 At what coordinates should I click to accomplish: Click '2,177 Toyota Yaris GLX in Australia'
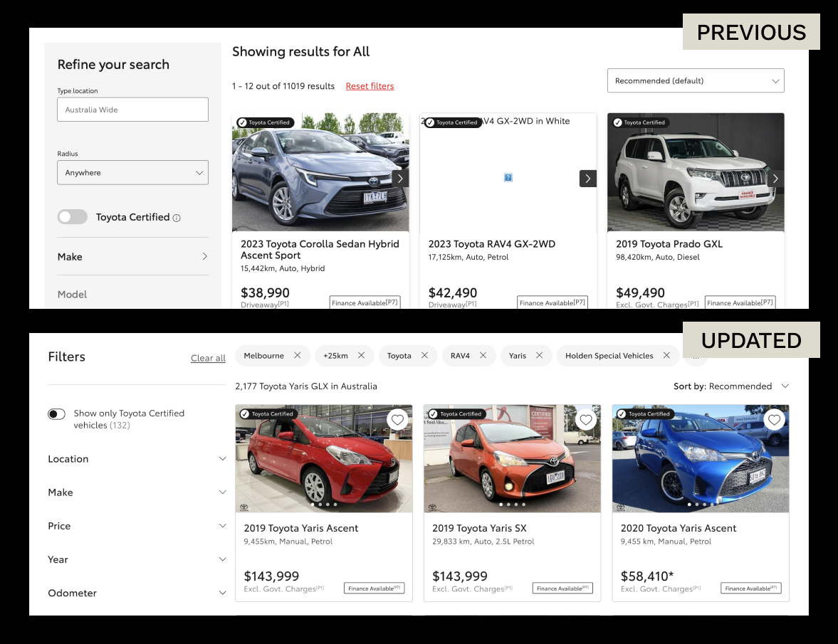306,386
